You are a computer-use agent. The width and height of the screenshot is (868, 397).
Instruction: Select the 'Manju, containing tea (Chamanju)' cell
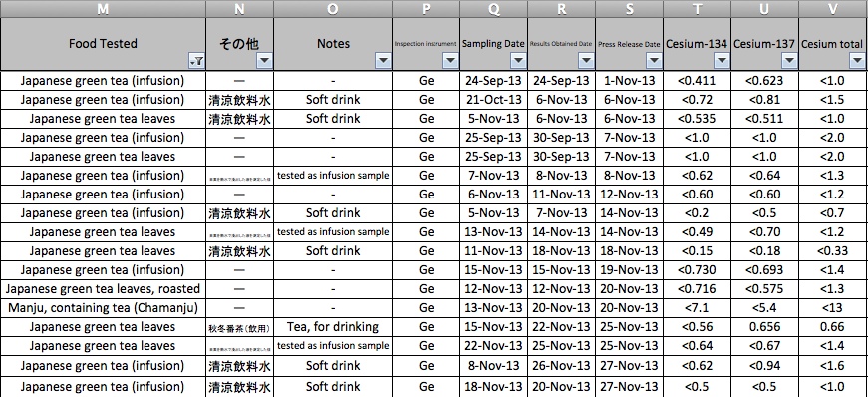pyautogui.click(x=103, y=308)
